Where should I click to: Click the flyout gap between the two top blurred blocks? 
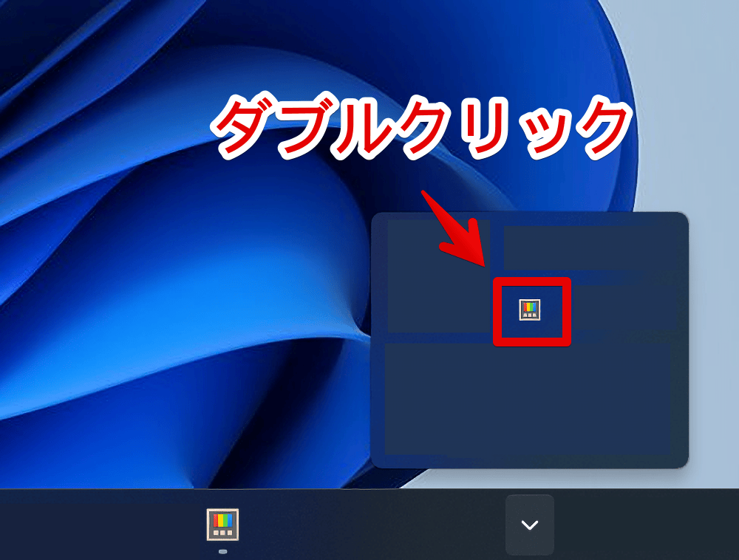[x=497, y=244]
